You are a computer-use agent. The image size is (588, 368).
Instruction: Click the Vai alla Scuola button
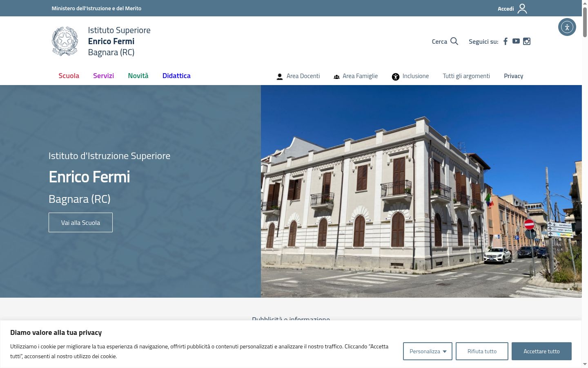(80, 222)
